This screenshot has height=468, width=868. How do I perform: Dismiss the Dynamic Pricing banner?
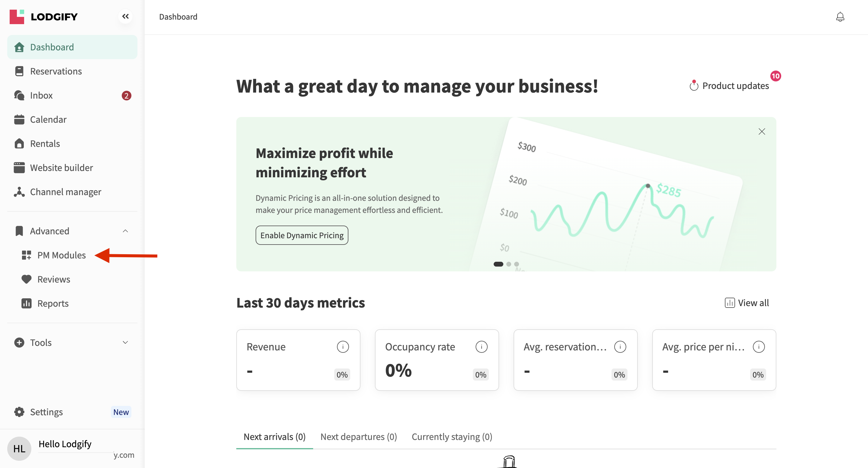tap(762, 131)
